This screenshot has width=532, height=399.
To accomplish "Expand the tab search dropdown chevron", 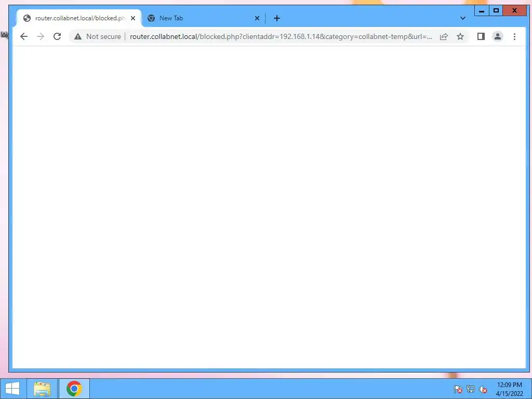I will (x=463, y=18).
